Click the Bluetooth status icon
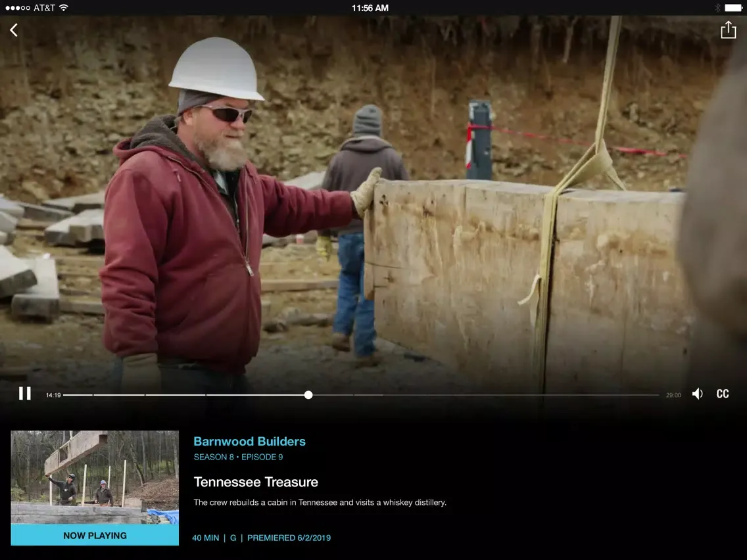 [717, 8]
